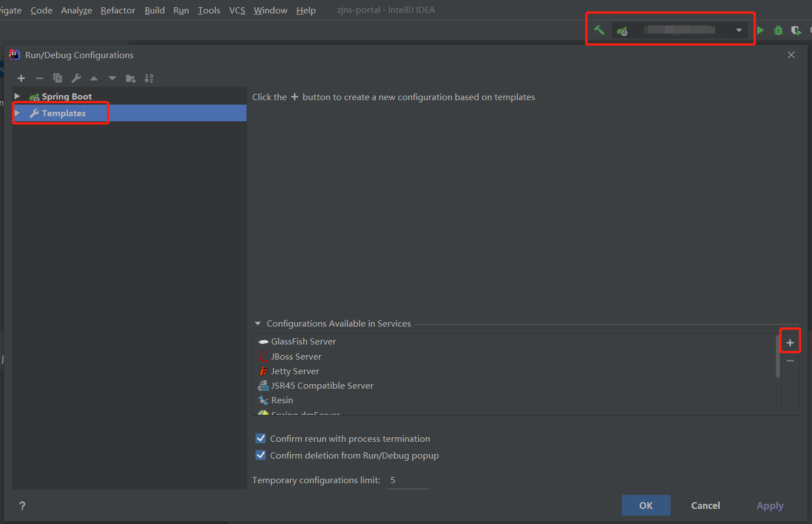This screenshot has height=524, width=812.
Task: Start debugging with the bug icon
Action: (778, 30)
